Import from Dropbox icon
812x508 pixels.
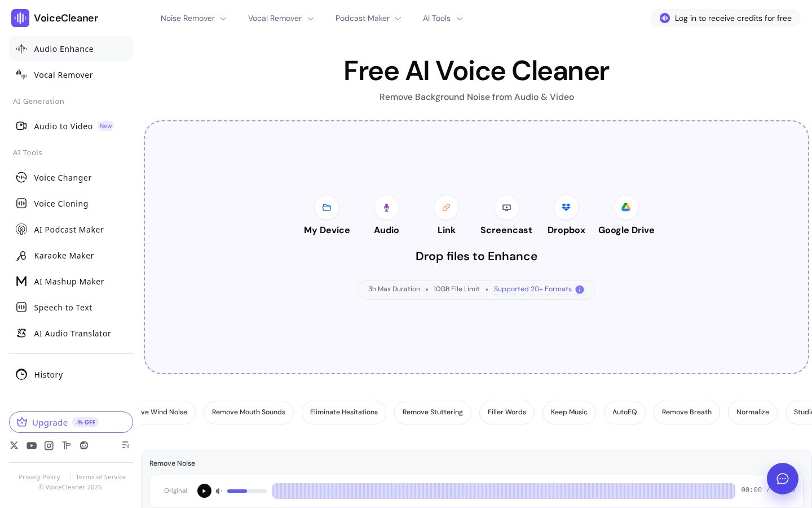click(566, 208)
